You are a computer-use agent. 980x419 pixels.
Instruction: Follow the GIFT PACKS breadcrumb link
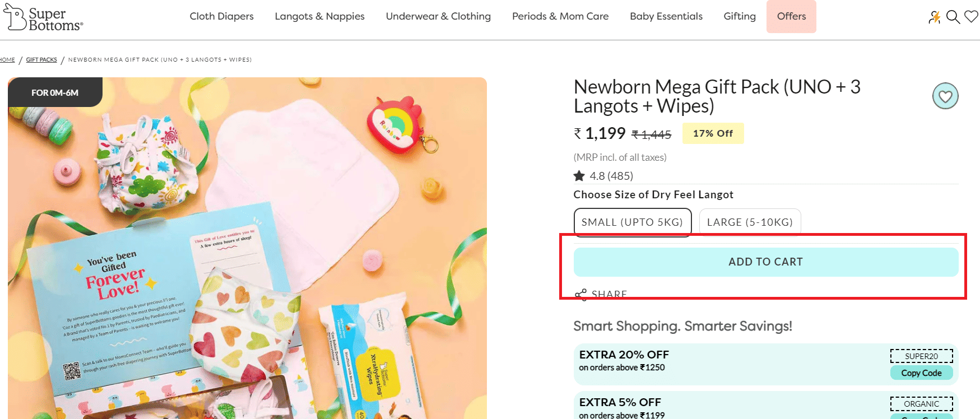(x=41, y=59)
